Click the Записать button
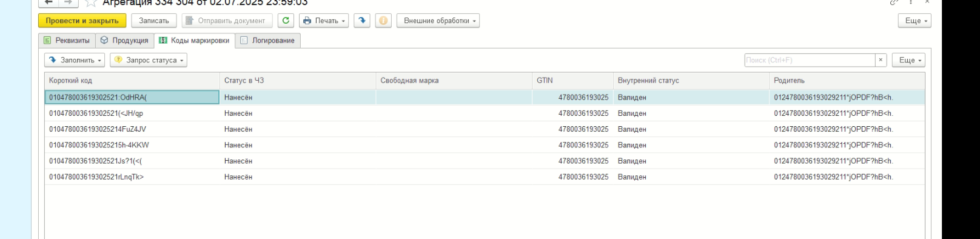The height and width of the screenshot is (239, 980). (154, 21)
